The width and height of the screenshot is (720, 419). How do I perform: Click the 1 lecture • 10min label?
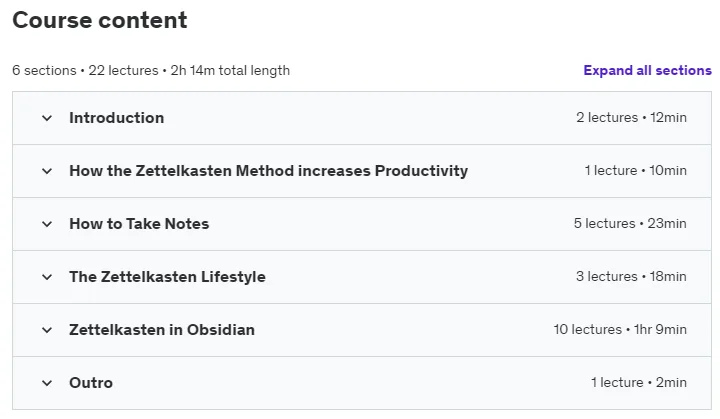pyautogui.click(x=636, y=170)
